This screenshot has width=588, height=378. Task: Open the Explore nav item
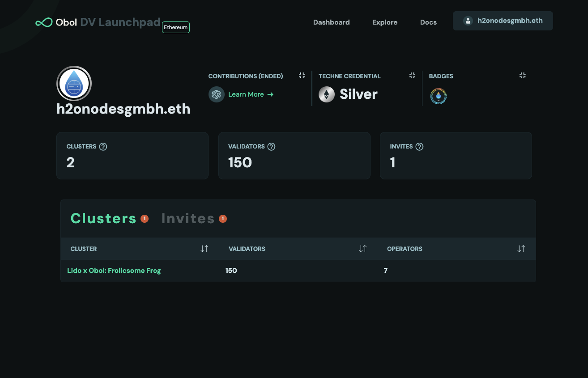click(x=385, y=22)
